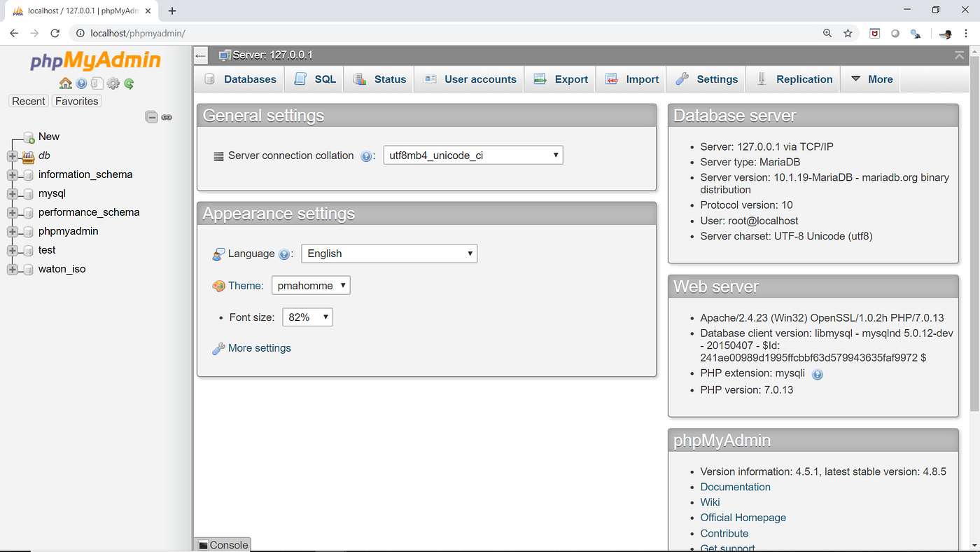Click help icon next to PHP extension mysqli
The image size is (980, 552).
point(817,374)
